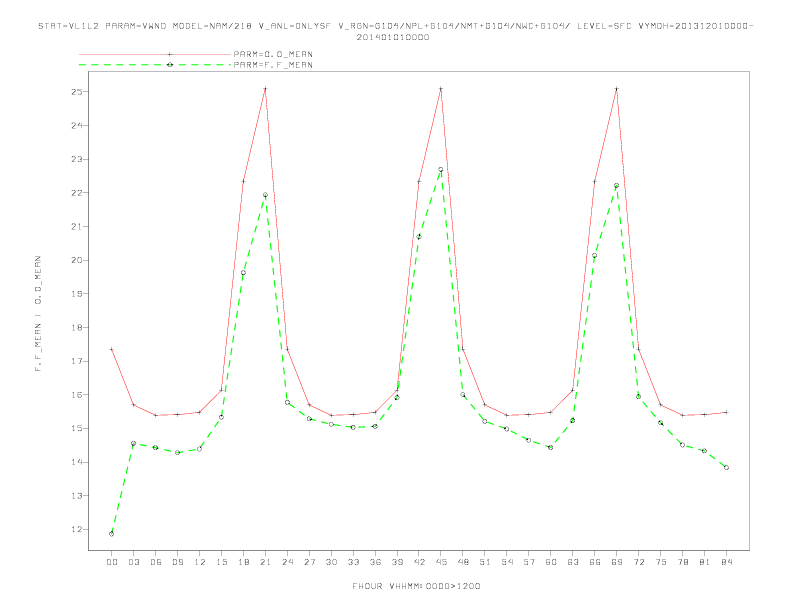Select green circle data point at hour 84

click(726, 468)
